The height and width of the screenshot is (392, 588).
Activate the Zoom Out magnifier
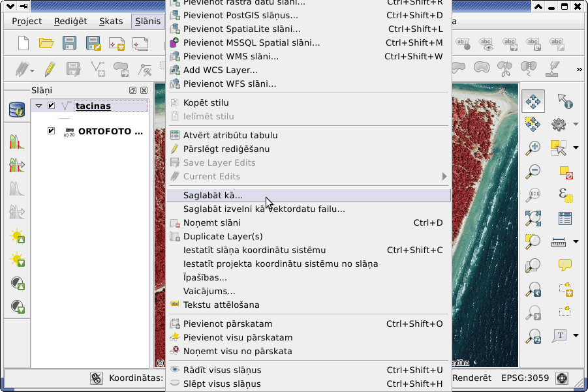[533, 172]
